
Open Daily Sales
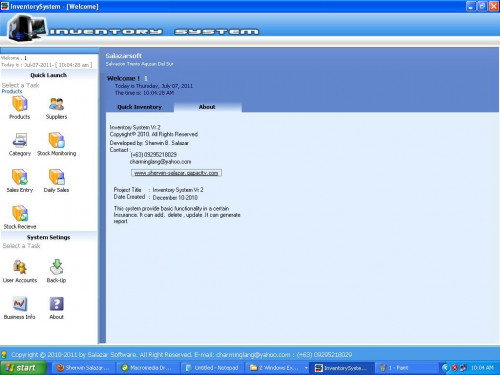[x=56, y=177]
